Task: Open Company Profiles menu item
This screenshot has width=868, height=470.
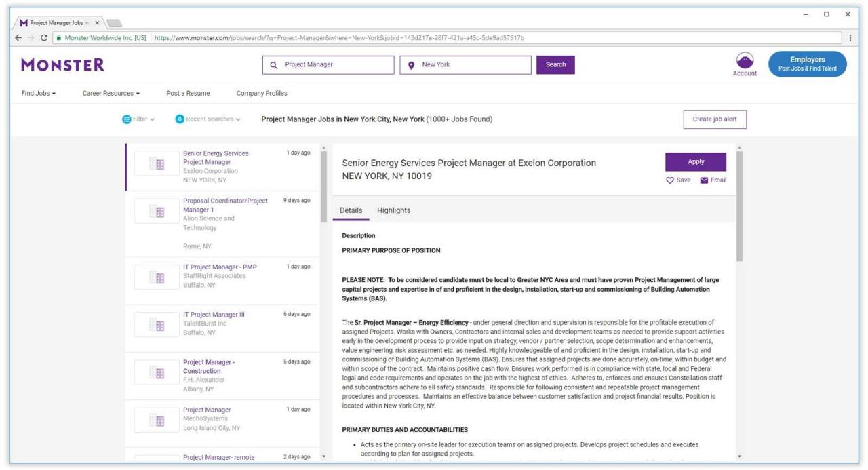Action: [262, 94]
